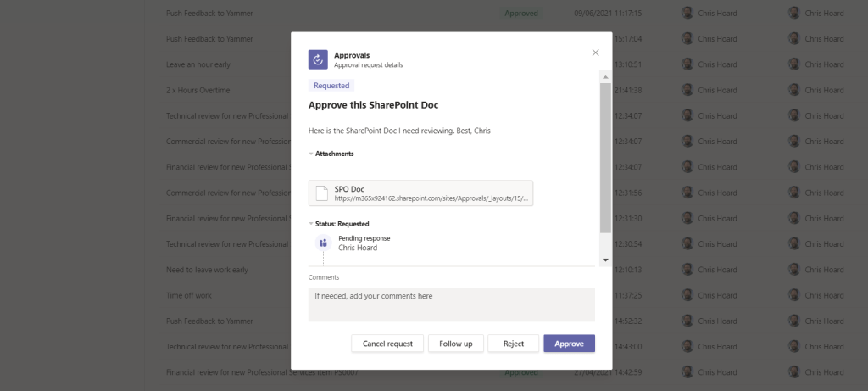Viewport: 868px width, 391px height.
Task: Focus the comments text field
Action: pos(451,304)
